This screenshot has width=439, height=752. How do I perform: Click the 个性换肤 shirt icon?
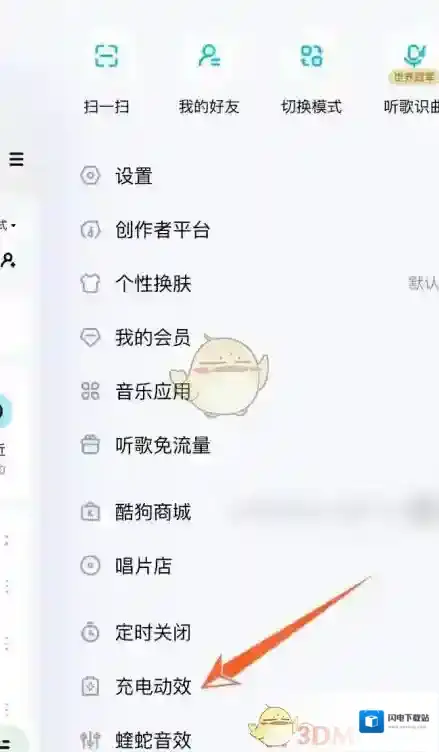pyautogui.click(x=90, y=283)
